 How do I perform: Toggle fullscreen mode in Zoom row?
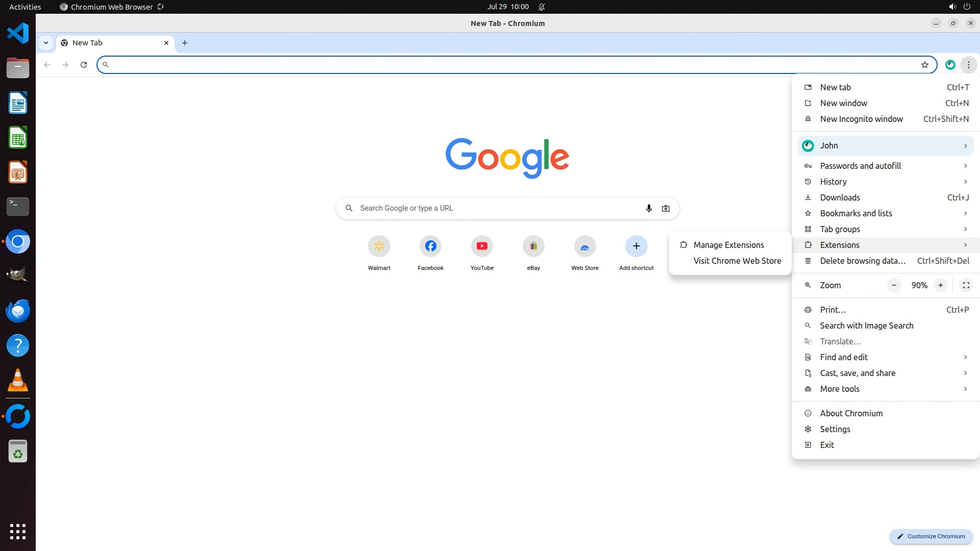[x=966, y=285]
